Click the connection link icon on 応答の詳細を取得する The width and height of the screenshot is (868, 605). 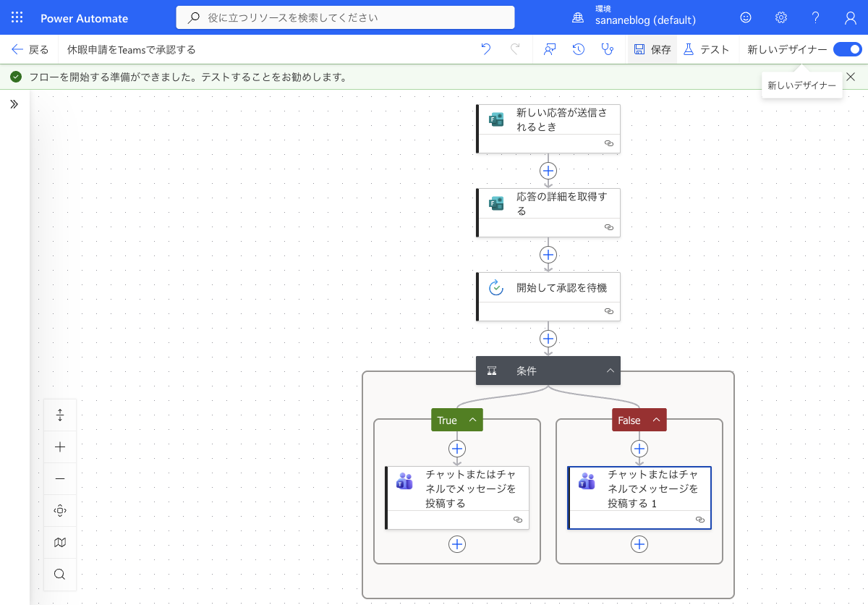[609, 227]
